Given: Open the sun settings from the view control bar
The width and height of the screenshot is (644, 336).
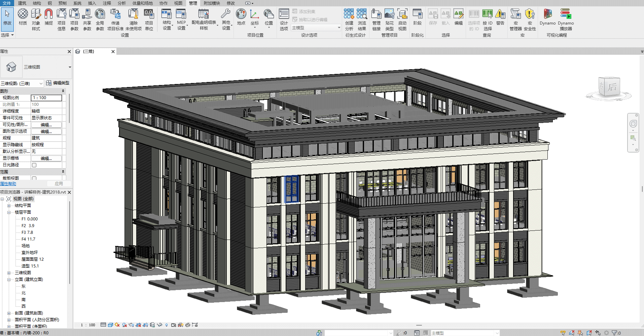Looking at the screenshot, I should tap(117, 325).
